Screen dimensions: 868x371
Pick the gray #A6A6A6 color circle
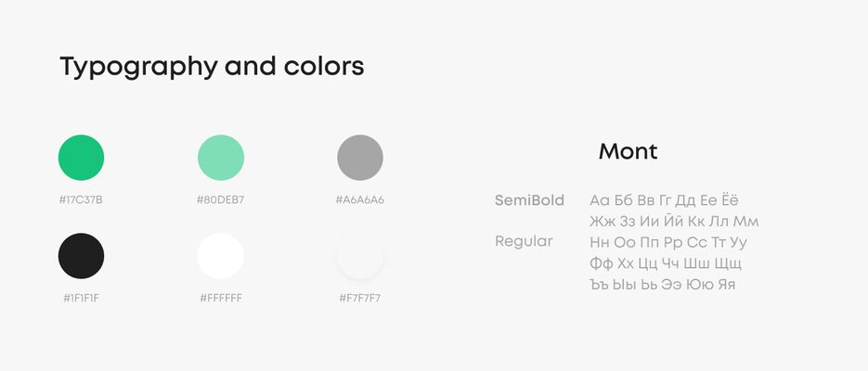360,158
